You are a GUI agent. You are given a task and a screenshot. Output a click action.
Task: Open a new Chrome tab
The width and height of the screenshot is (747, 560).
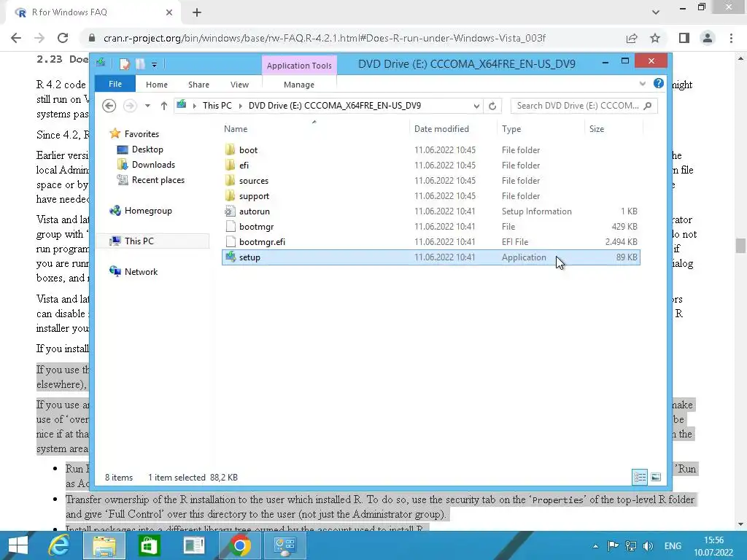pyautogui.click(x=197, y=12)
